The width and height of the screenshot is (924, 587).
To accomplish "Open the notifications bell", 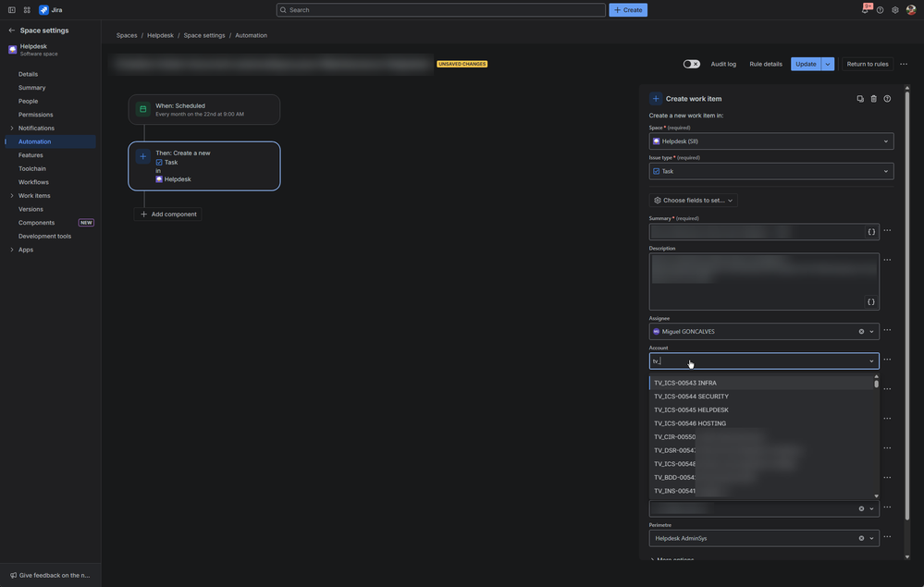I will pos(865,9).
